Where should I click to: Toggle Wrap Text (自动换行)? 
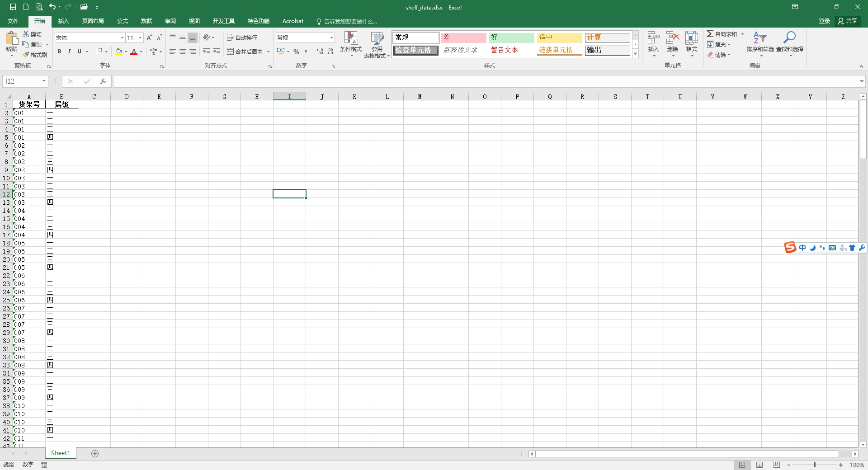pos(242,38)
